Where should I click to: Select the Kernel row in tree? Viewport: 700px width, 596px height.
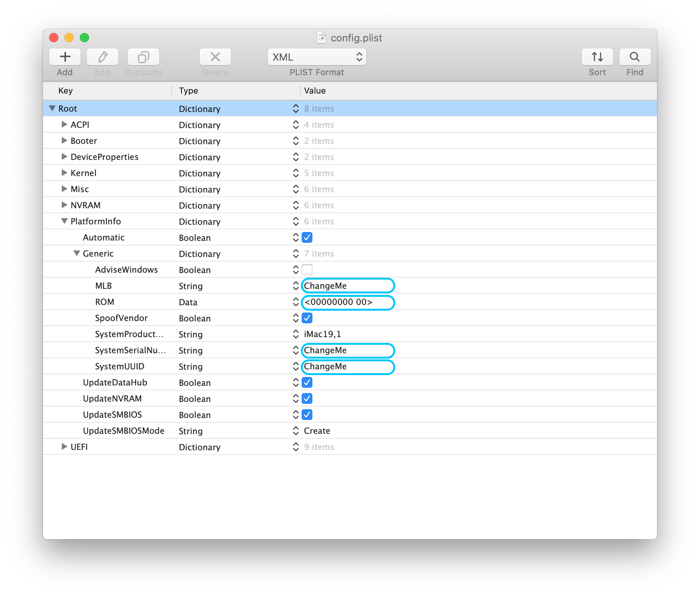click(350, 173)
